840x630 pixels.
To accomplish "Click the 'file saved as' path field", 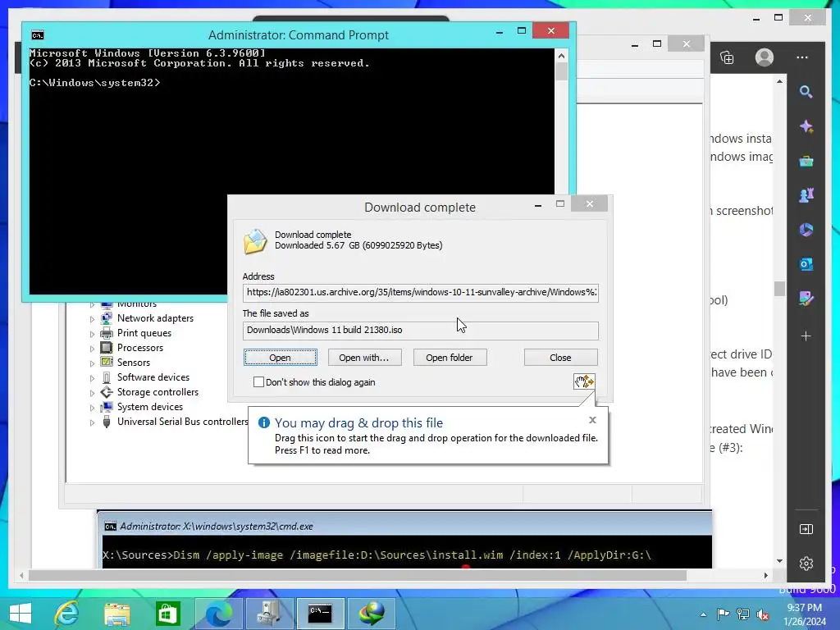I will [x=421, y=330].
